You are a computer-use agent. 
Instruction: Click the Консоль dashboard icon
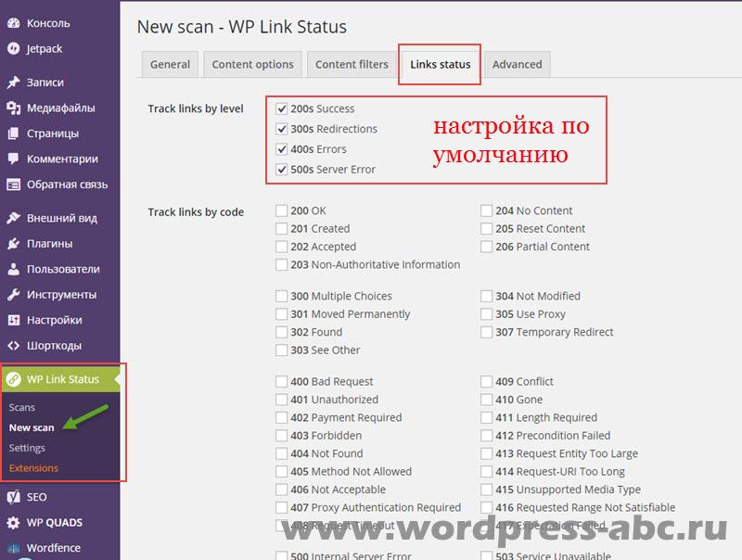[14, 23]
